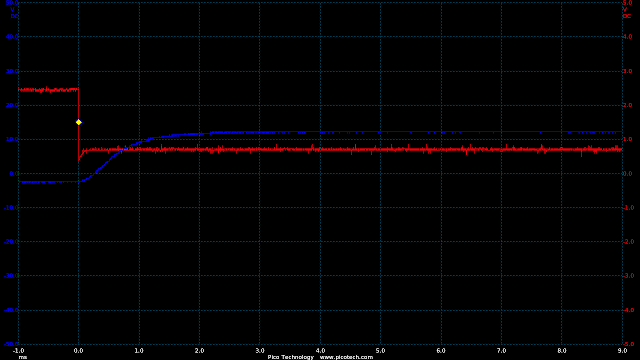Screen dimensions: 640x360
Task: Click the 9.0 time axis label
Action: tap(622, 351)
